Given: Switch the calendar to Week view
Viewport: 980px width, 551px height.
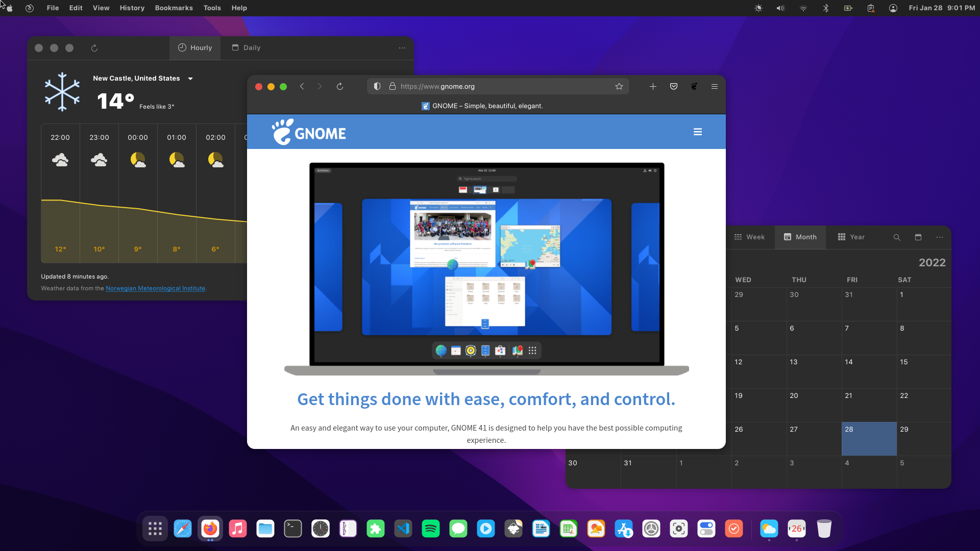Looking at the screenshot, I should point(749,237).
